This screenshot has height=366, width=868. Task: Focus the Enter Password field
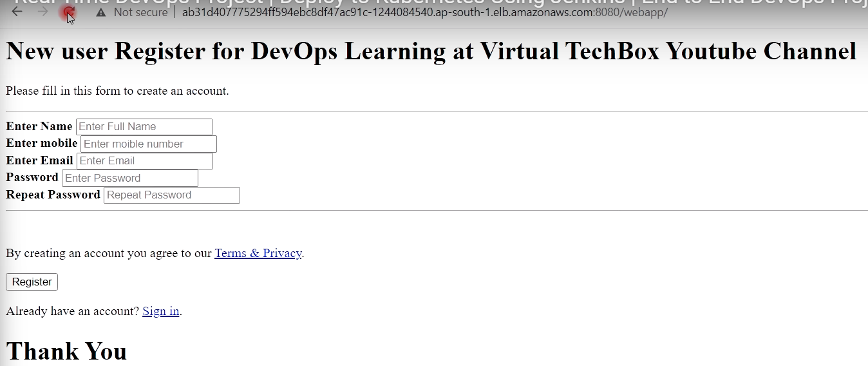(130, 178)
